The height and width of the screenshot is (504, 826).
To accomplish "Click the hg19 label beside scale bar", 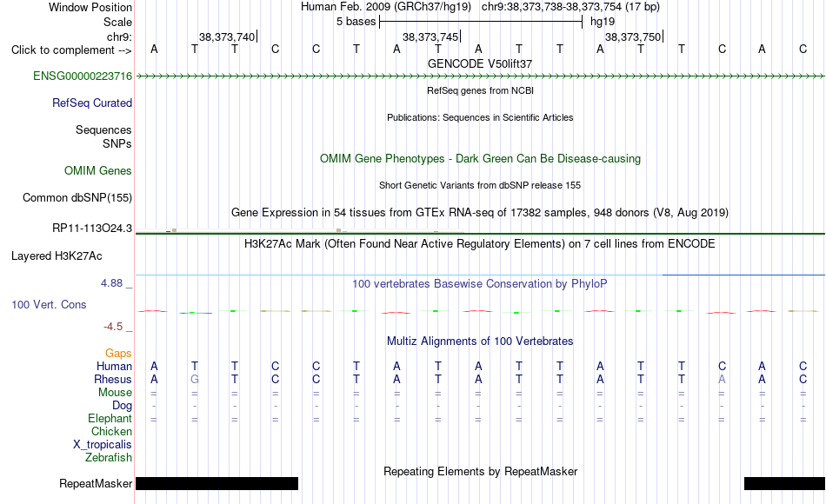I will [603, 22].
